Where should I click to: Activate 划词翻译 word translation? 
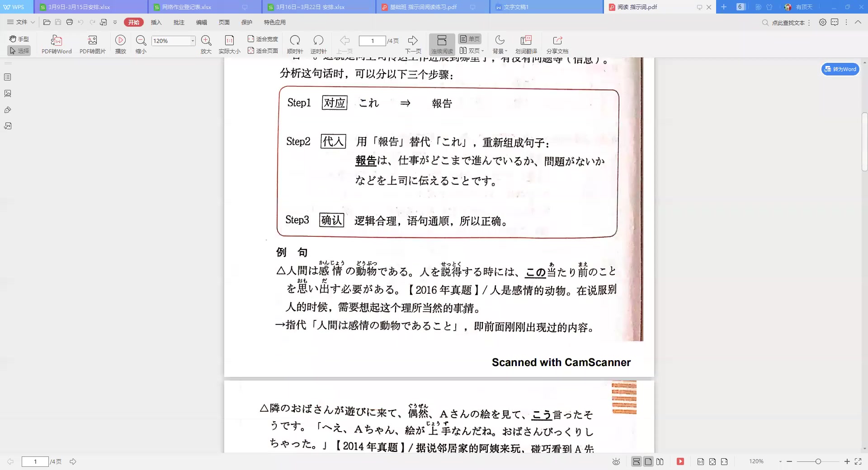pyautogui.click(x=526, y=44)
